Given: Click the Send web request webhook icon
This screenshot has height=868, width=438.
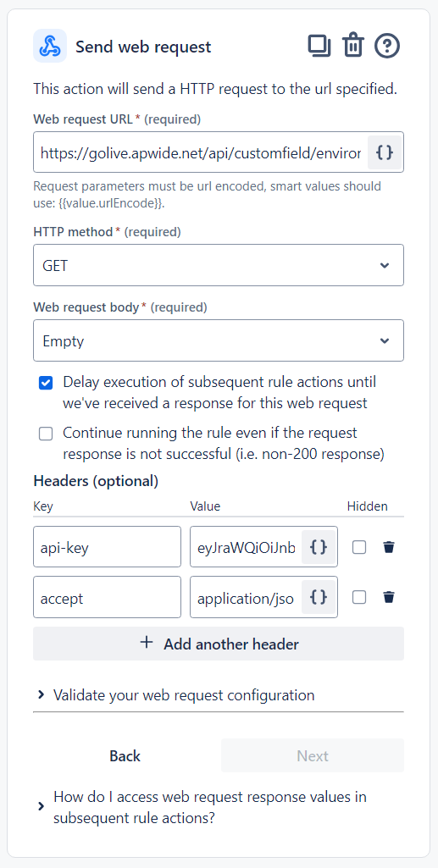Looking at the screenshot, I should [50, 46].
